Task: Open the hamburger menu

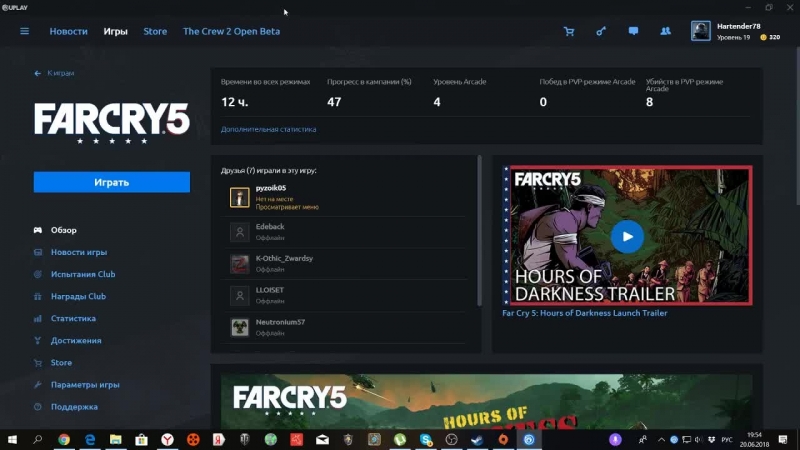Action: coord(24,31)
